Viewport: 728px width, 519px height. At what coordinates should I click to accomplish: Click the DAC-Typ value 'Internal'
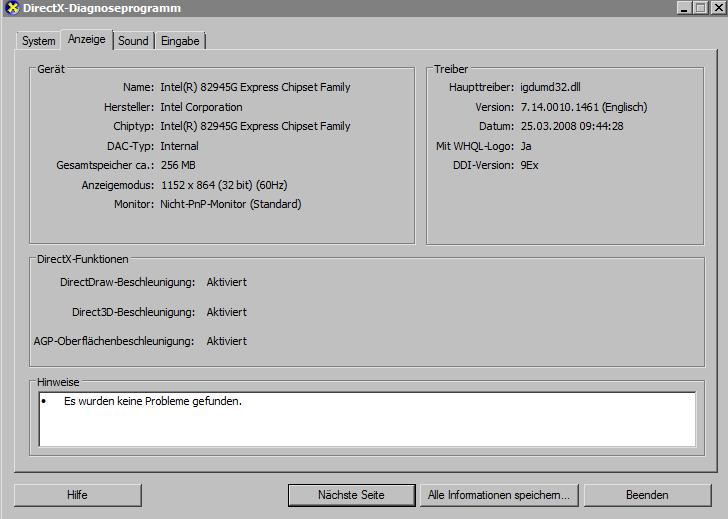pos(179,146)
